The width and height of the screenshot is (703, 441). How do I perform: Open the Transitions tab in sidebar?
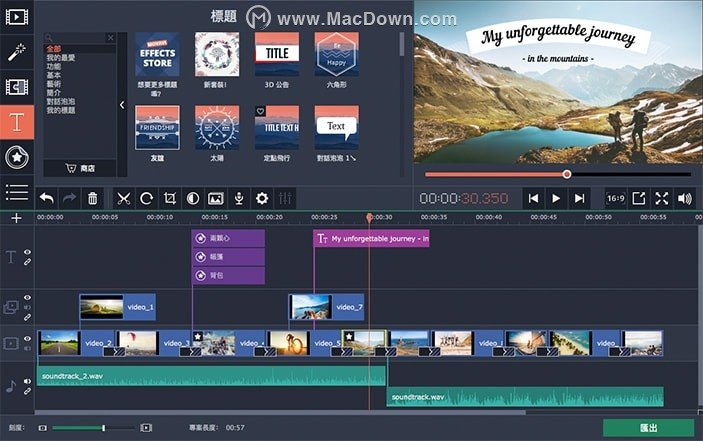[17, 87]
